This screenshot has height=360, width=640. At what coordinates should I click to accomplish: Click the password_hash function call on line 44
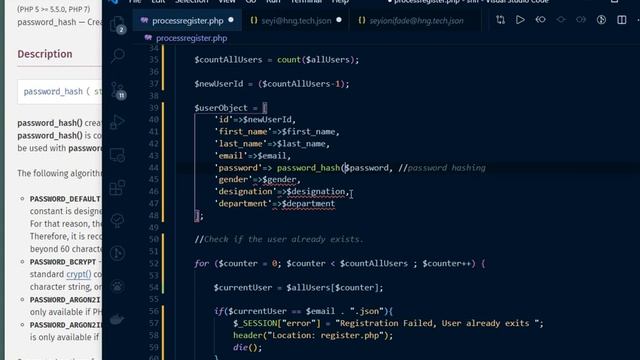308,168
